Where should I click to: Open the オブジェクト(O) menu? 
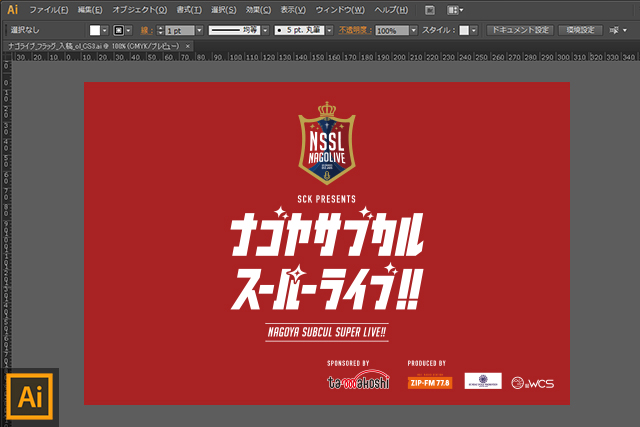point(139,9)
